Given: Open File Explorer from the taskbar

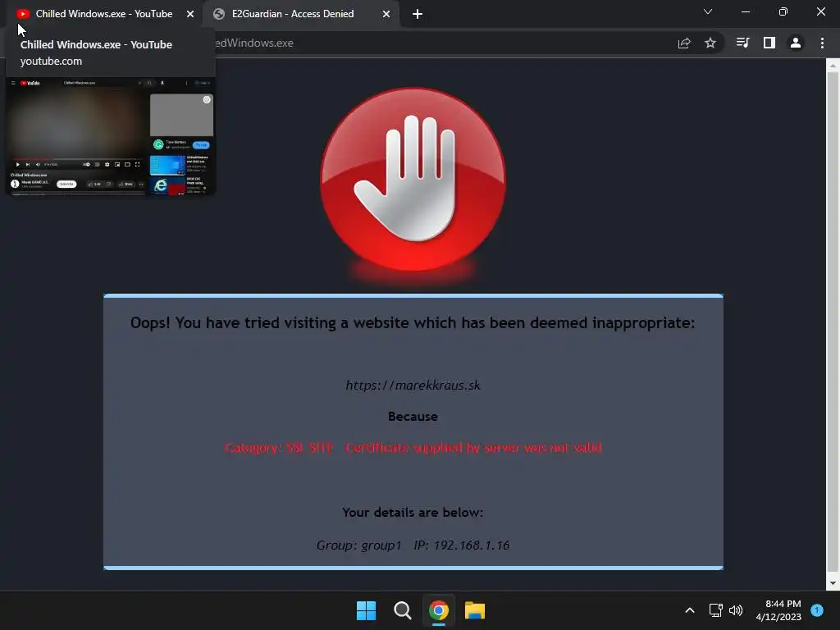Looking at the screenshot, I should pos(475,610).
